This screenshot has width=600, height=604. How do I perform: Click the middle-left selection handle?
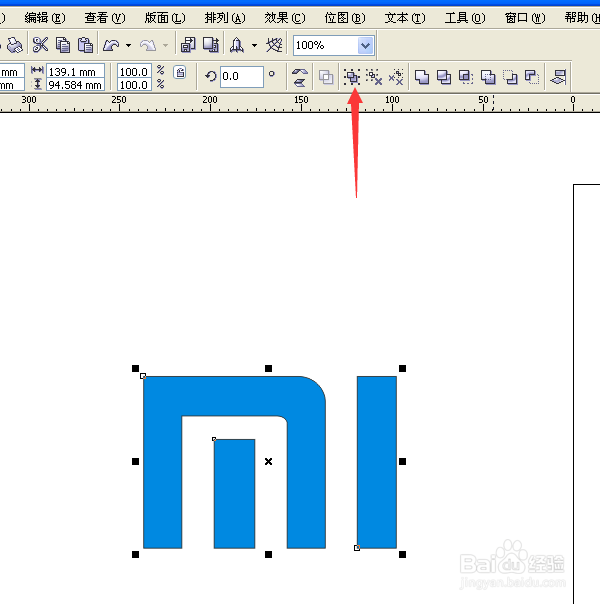135,461
